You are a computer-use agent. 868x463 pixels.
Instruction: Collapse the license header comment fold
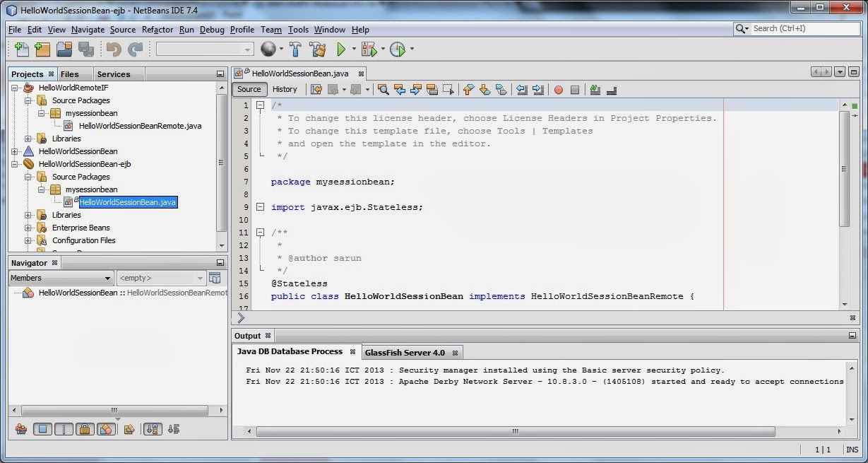pyautogui.click(x=260, y=103)
